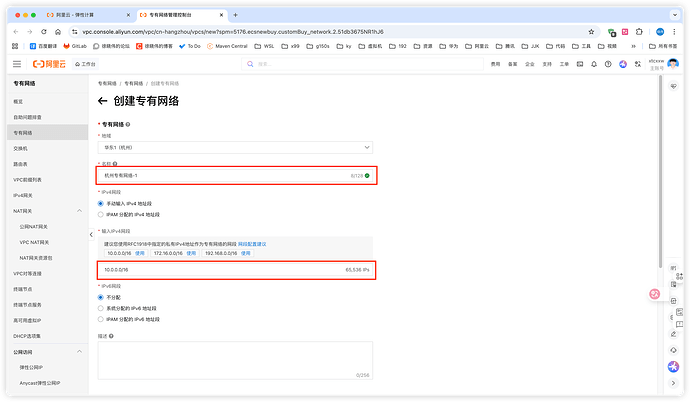Select IPAM 分配的 IPv4 地址段 radio option
690x402 pixels.
coord(100,214)
